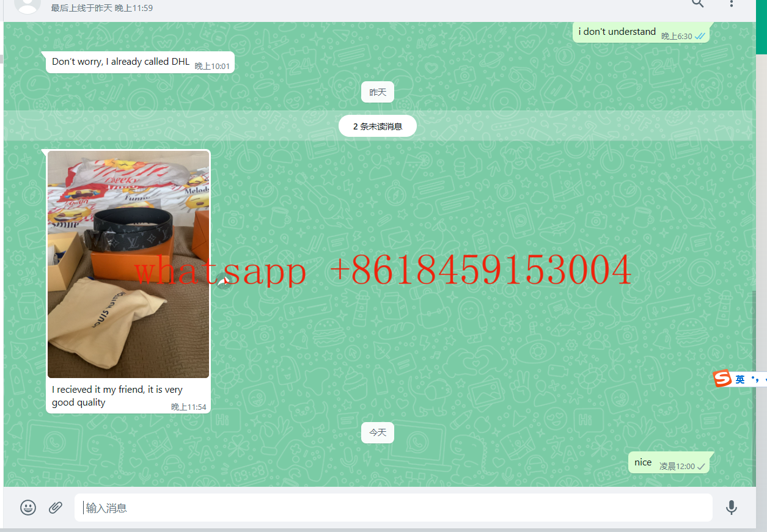767x532 pixels.
Task: Select the 'Don't worry, I already called DHL' message
Action: point(120,62)
